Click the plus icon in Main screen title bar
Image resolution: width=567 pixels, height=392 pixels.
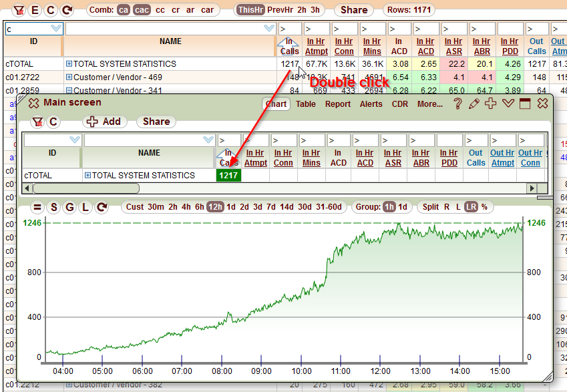click(491, 104)
